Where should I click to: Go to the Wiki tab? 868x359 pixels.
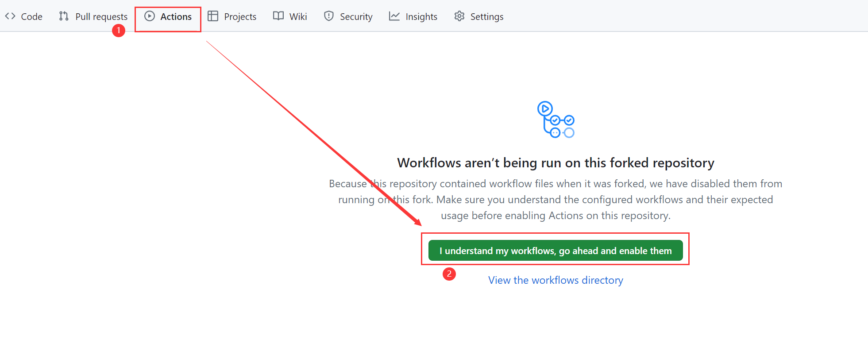coord(290,16)
